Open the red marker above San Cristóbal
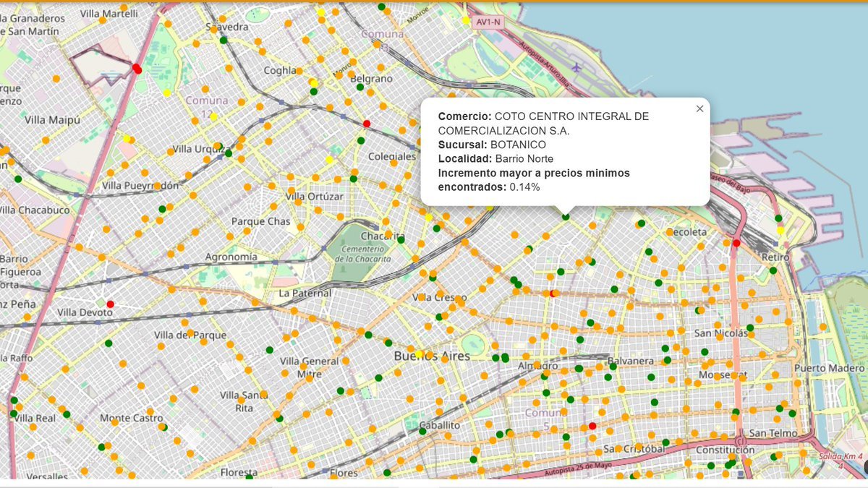This screenshot has height=488, width=868. coord(592,426)
